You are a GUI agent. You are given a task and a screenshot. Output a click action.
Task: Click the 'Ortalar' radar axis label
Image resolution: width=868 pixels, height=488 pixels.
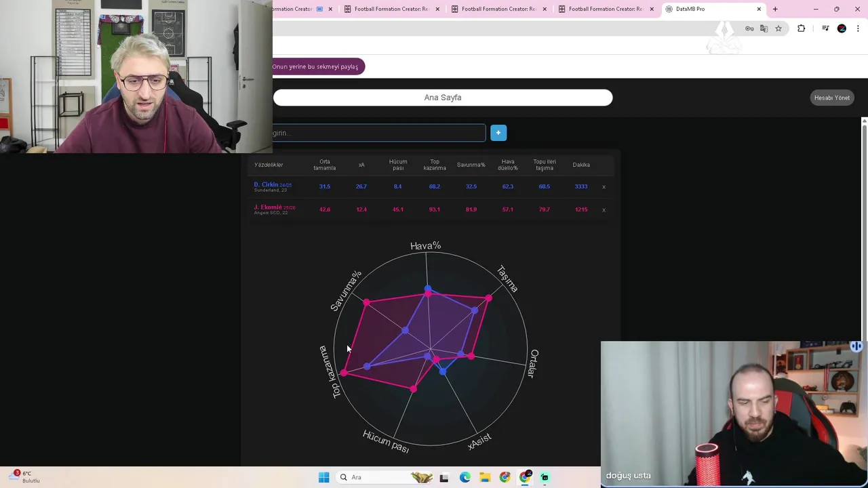[534, 364]
